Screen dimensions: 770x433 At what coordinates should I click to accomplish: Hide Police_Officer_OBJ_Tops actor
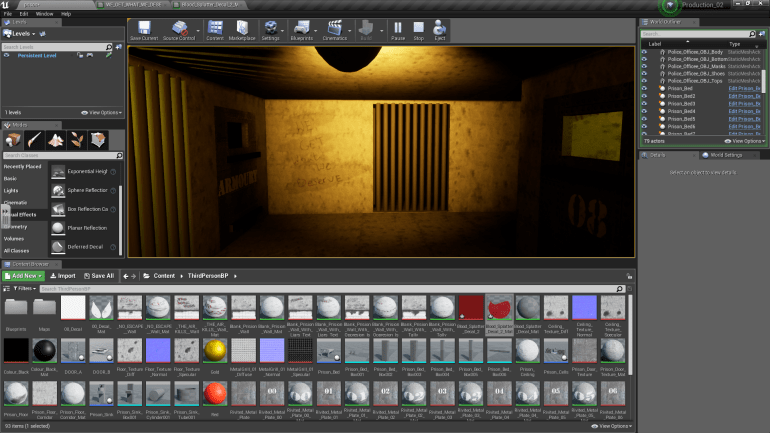pos(644,81)
